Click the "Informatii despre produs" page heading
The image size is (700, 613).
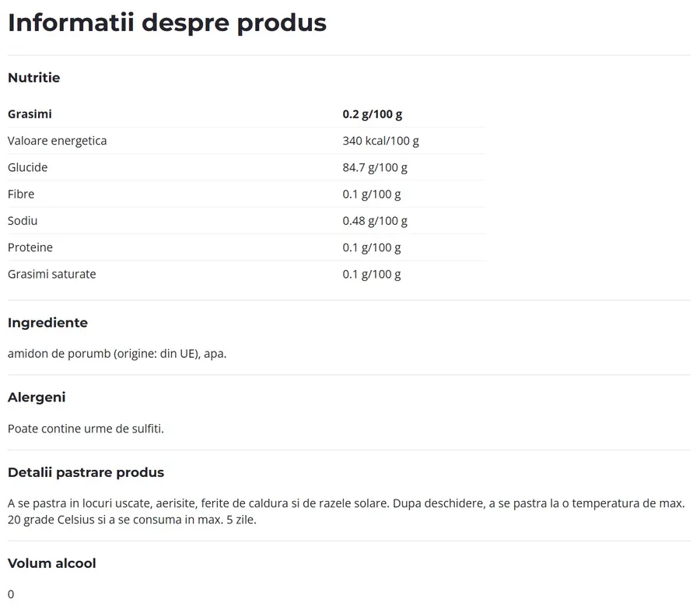pyautogui.click(x=166, y=23)
